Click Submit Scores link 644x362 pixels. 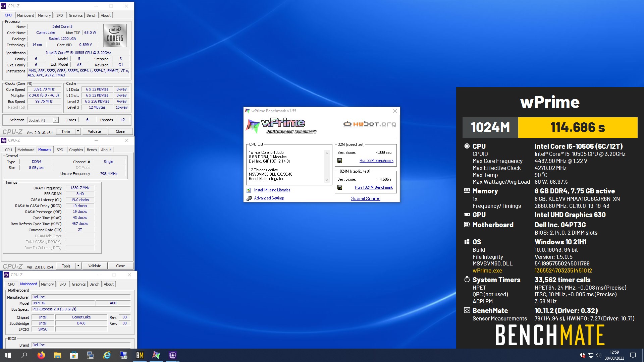[x=366, y=198]
